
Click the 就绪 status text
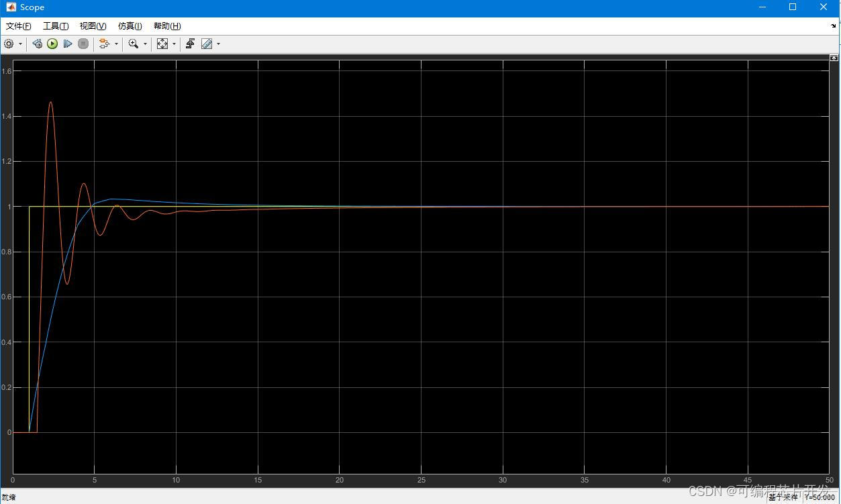coord(9,497)
